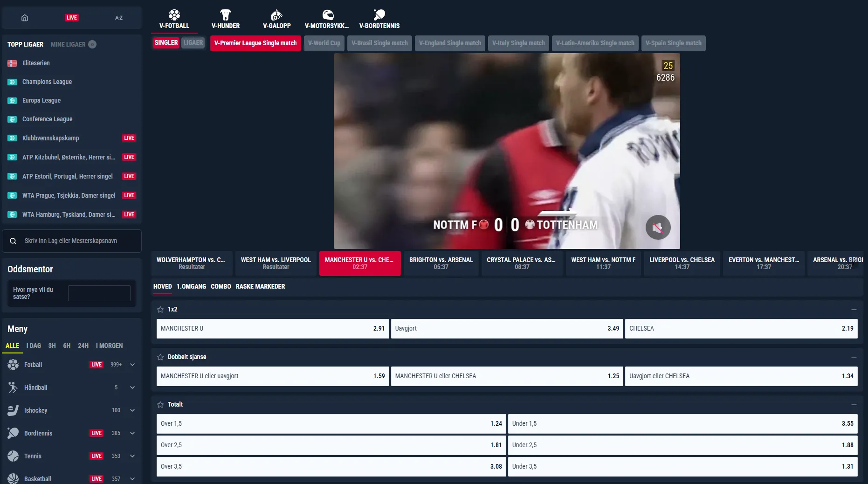Click the virtual match video player
The width and height of the screenshot is (868, 484).
[x=507, y=151]
